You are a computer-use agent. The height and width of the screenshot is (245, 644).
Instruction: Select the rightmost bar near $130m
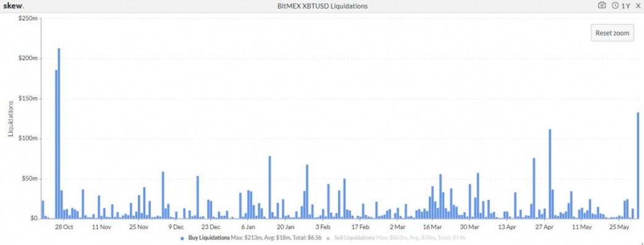click(638, 165)
